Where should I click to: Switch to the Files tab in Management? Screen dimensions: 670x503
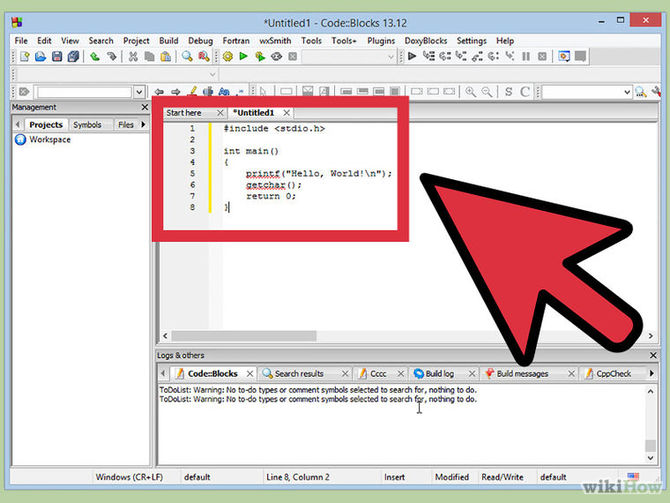126,124
